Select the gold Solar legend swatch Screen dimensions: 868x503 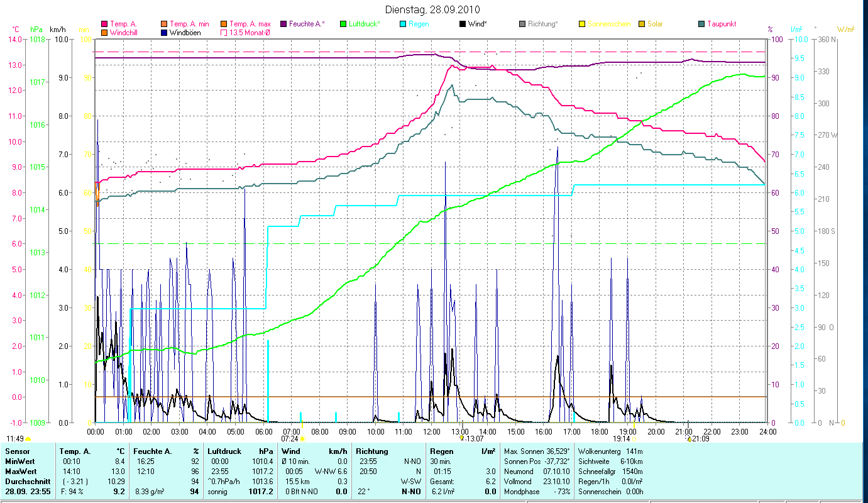click(x=642, y=24)
